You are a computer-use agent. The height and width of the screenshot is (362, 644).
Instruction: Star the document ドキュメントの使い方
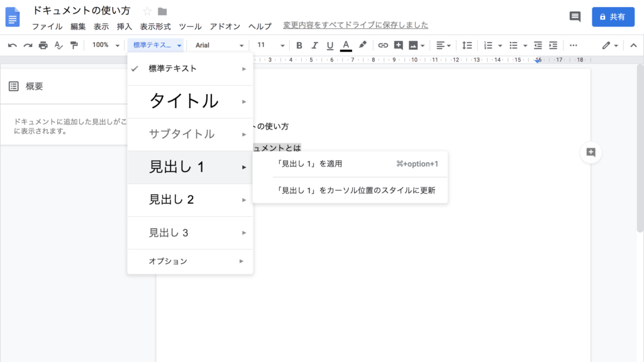[x=147, y=11]
